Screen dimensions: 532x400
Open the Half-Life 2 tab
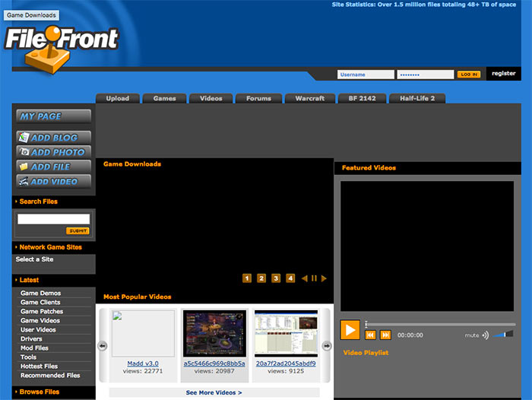417,98
